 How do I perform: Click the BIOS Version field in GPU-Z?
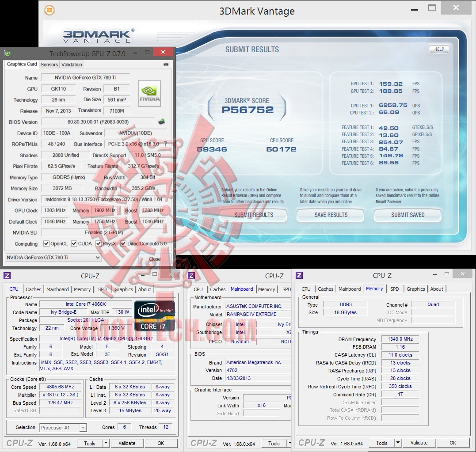(98, 122)
